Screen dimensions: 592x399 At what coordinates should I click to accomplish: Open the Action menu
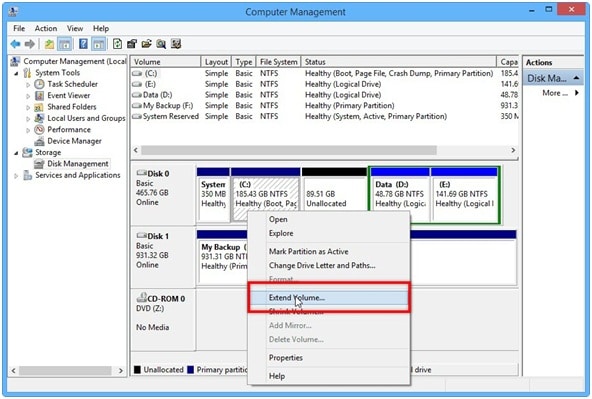tap(46, 28)
